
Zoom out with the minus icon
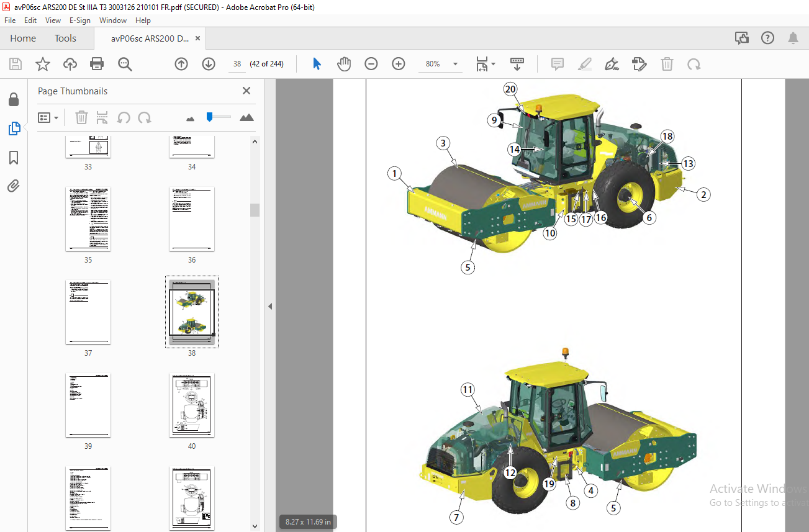(x=371, y=64)
